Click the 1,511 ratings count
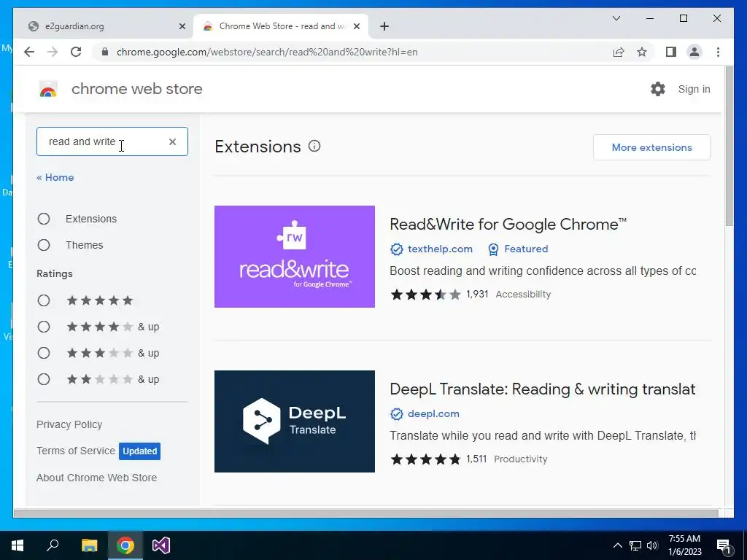The height and width of the screenshot is (560, 747). 476,459
